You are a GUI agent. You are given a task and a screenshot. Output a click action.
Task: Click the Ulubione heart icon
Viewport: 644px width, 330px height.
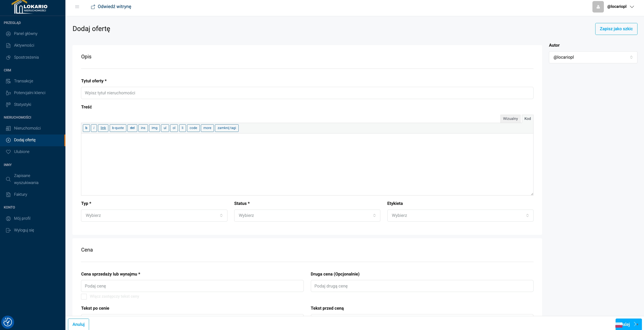[x=8, y=152]
